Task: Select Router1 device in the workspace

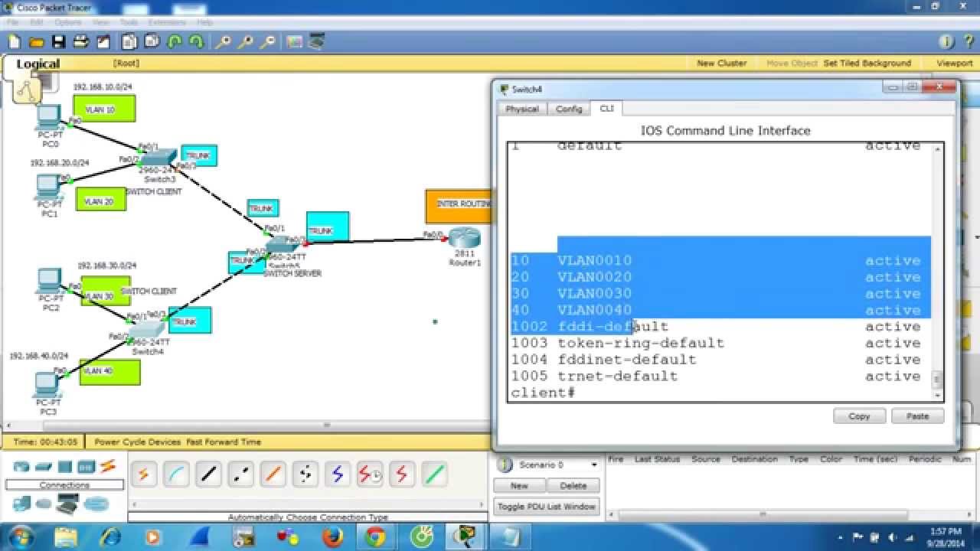Action: point(463,238)
